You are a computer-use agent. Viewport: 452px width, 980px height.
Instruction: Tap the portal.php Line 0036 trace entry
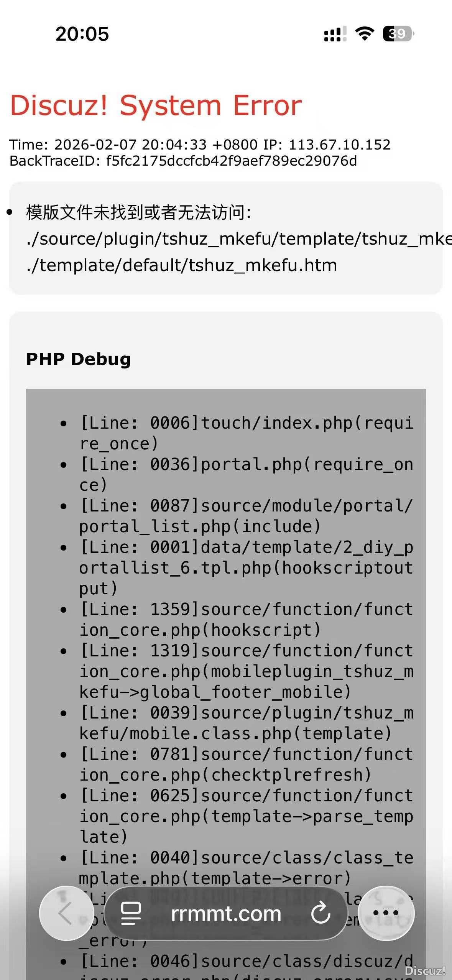(x=245, y=475)
